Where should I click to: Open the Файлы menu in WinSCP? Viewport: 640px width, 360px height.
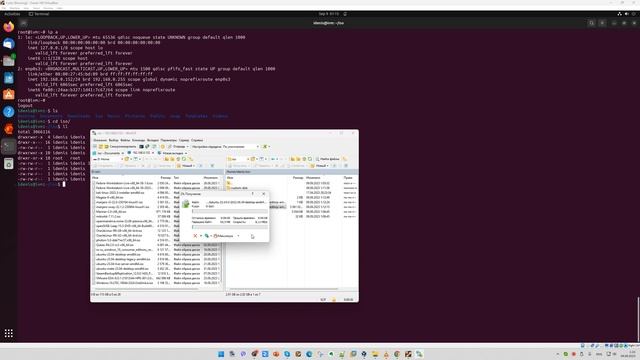[125, 140]
